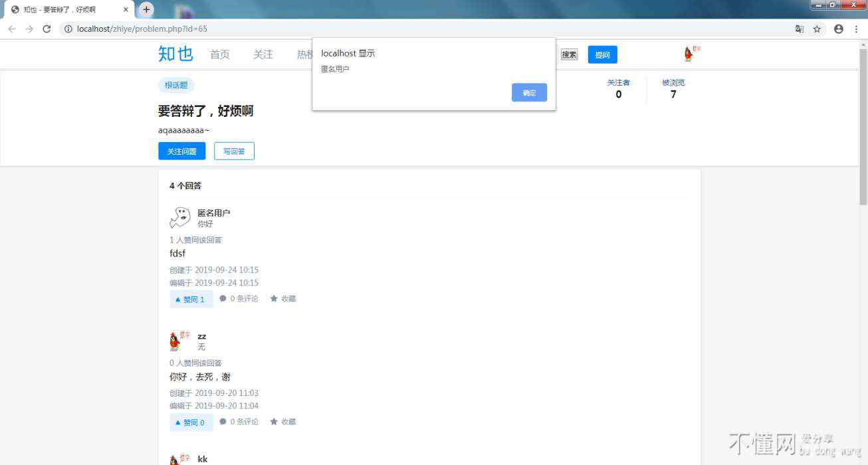Open the Chrome three-dot menu

pyautogui.click(x=856, y=29)
